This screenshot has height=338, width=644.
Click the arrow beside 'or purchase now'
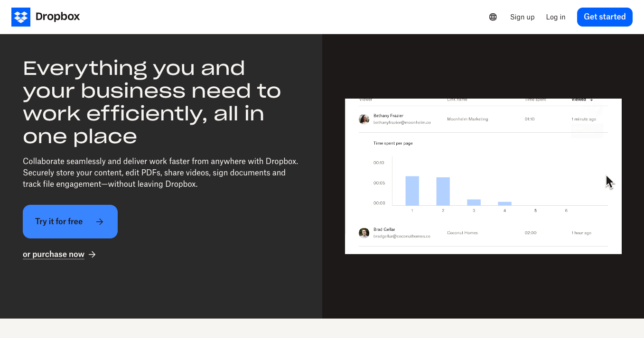[93, 255]
